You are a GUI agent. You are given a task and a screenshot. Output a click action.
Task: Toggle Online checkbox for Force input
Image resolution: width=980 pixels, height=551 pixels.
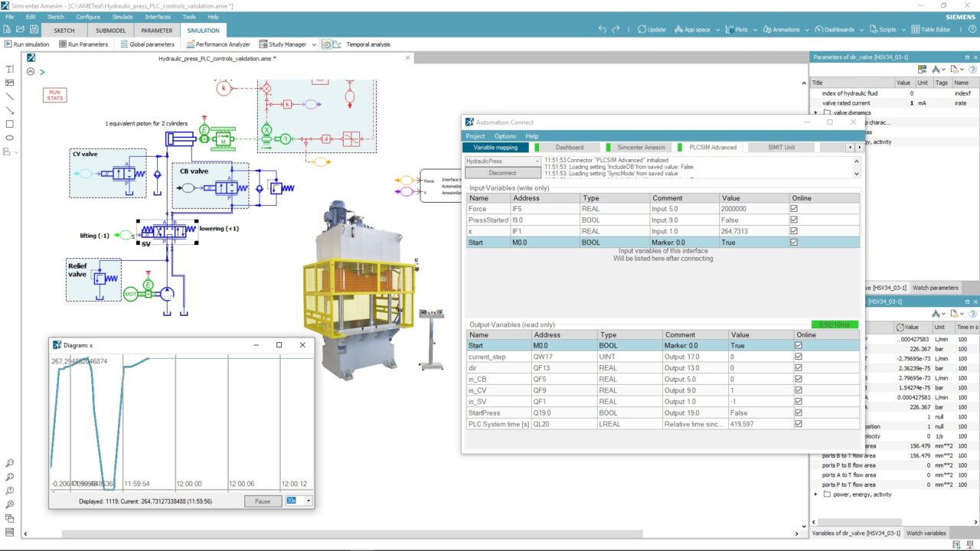pyautogui.click(x=795, y=208)
